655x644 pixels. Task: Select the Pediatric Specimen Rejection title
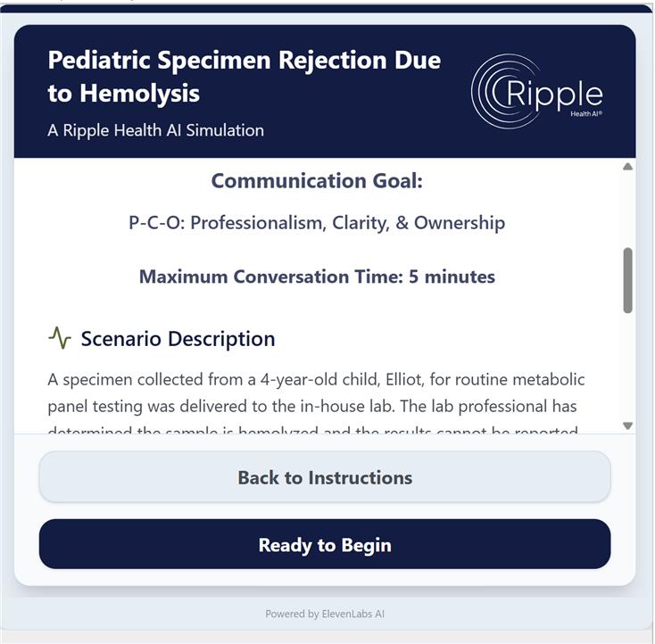[244, 76]
